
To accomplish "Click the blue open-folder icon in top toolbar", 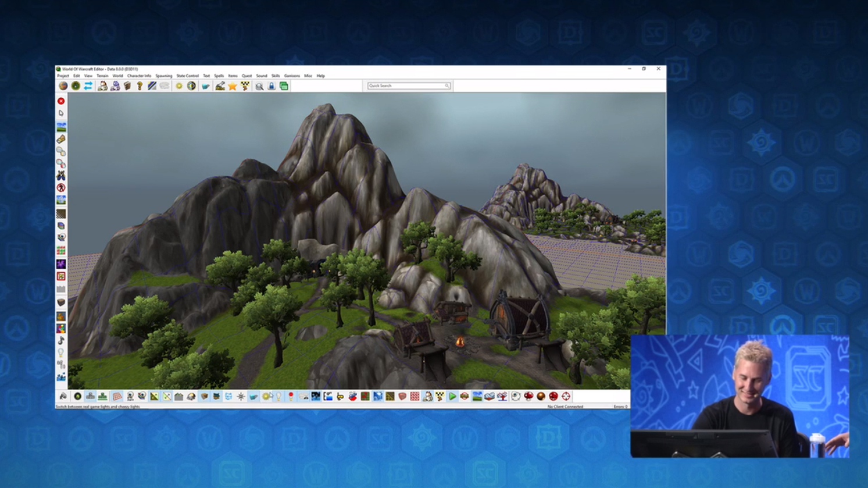I will click(x=206, y=86).
